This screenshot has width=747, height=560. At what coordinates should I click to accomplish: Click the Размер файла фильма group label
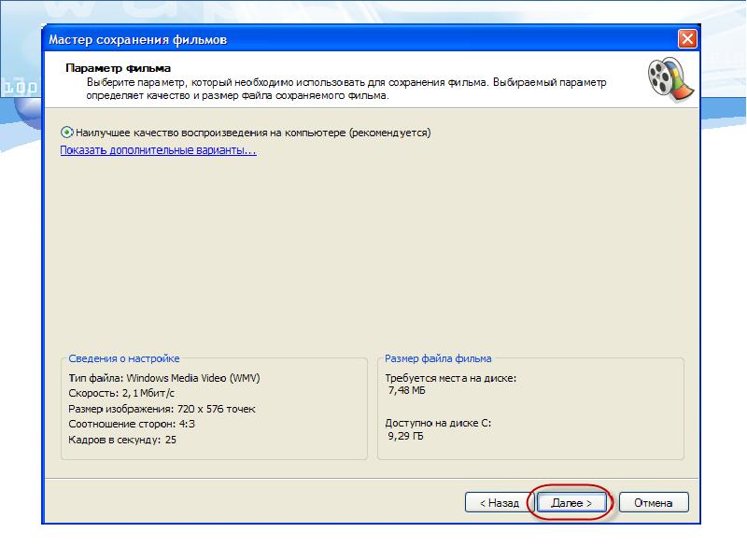coord(438,358)
